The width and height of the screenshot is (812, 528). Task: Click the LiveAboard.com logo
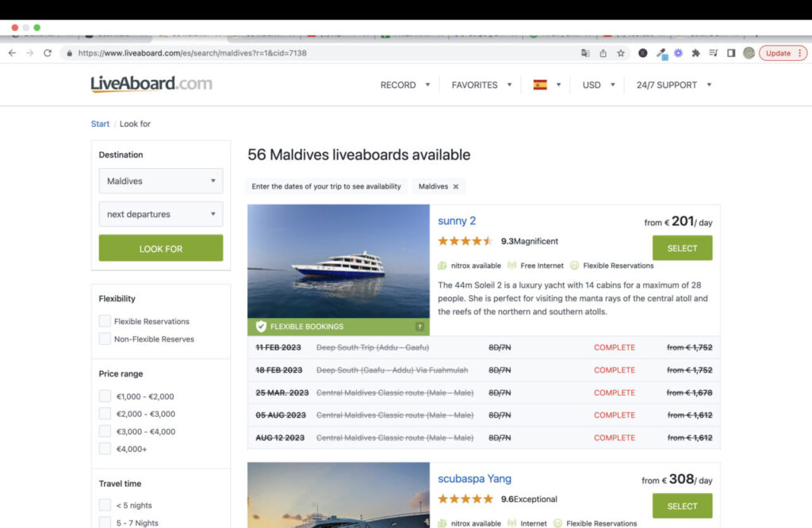151,84
